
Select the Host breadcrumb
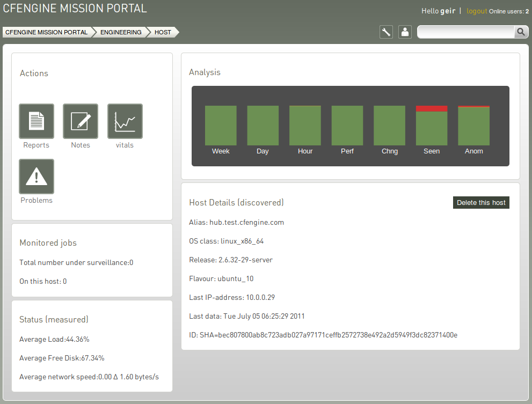click(163, 32)
